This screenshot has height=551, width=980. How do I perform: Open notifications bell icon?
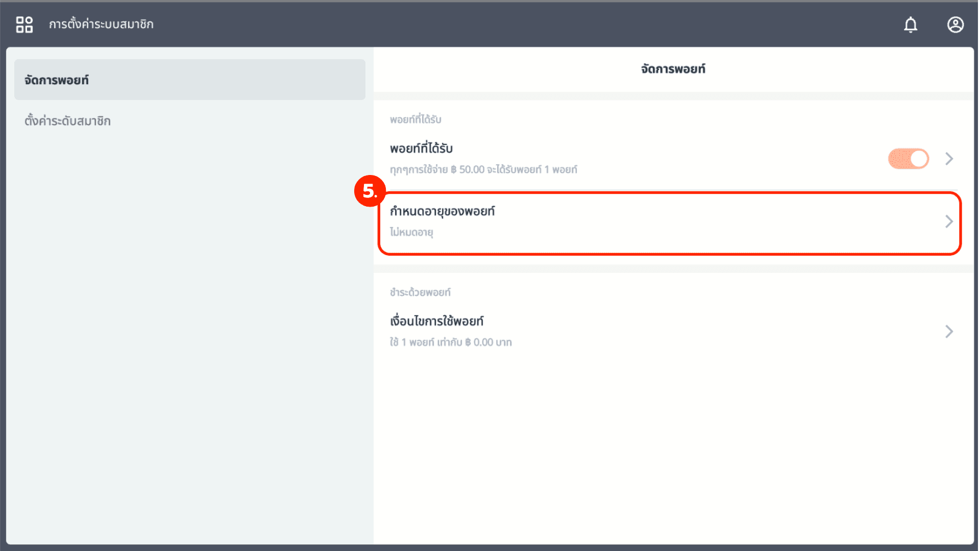911,24
